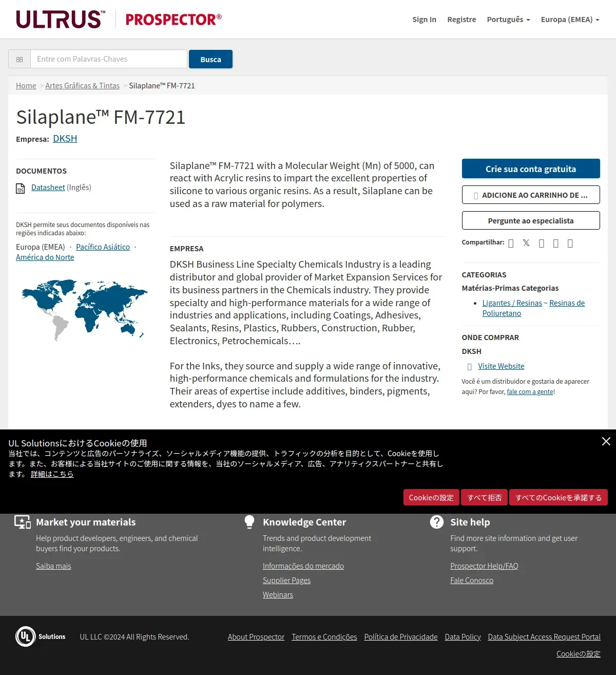This screenshot has width=616, height=675.
Task: Click the Prospector logo
Action: (174, 20)
